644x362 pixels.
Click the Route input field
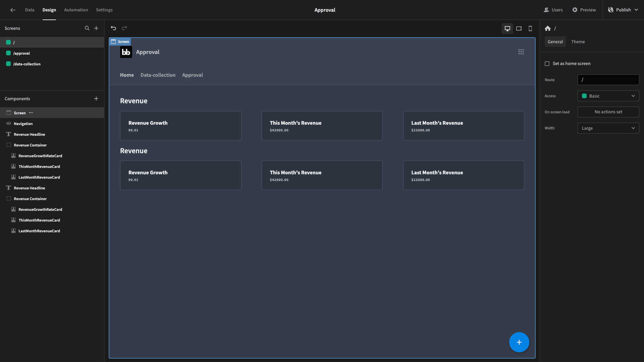(x=608, y=80)
